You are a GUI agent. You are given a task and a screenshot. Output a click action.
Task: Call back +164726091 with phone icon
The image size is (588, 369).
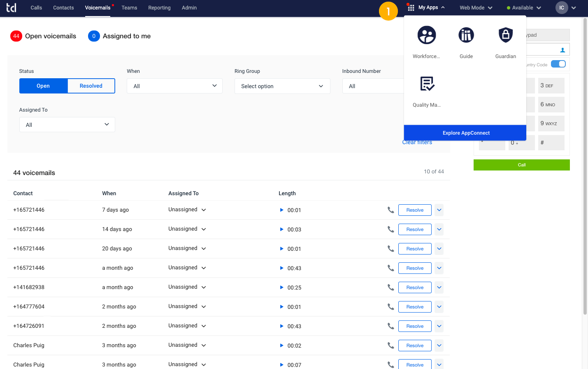click(390, 326)
